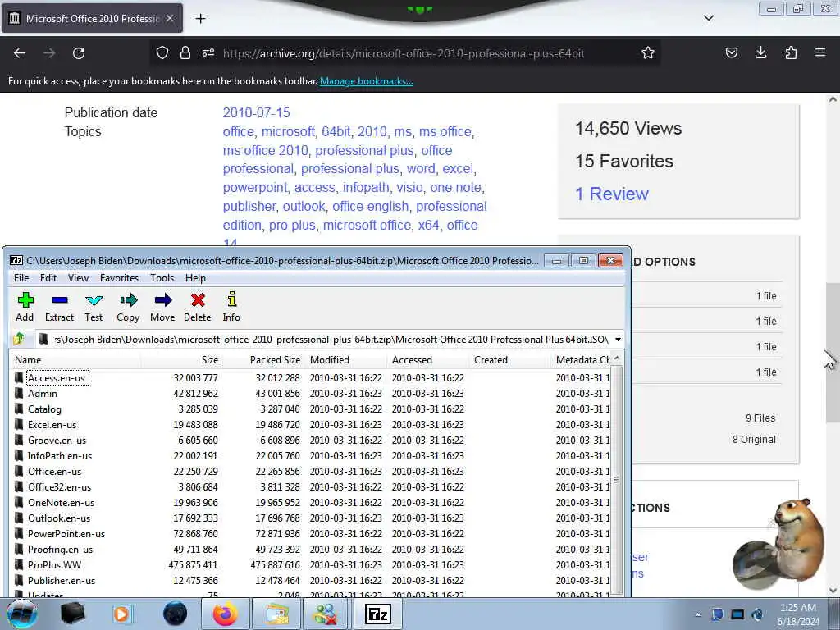Select the Copy toolbar icon in 7-Zip
The width and height of the screenshot is (840, 630).
tap(128, 307)
